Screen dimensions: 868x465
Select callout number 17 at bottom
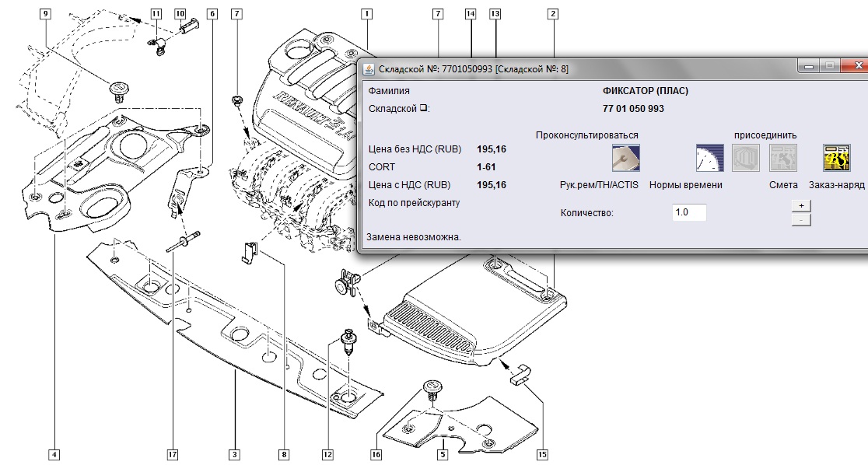[173, 453]
